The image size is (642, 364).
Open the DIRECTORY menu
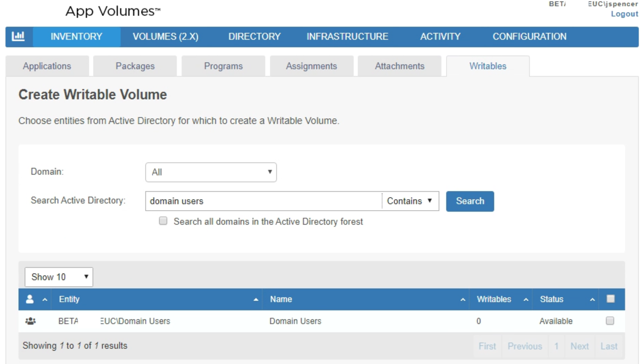click(254, 37)
